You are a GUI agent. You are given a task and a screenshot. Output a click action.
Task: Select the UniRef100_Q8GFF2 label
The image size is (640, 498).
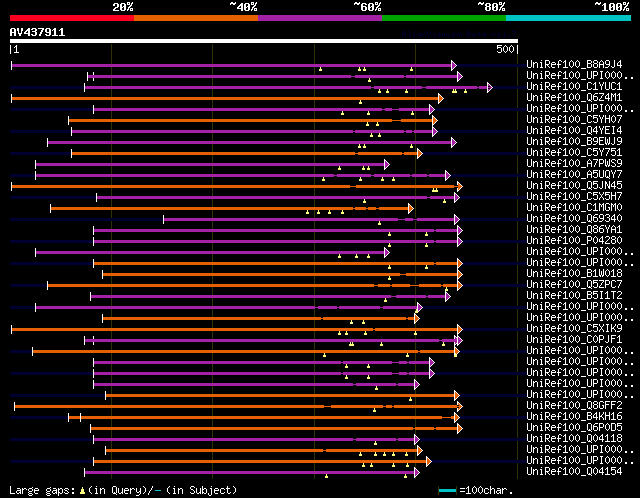point(574,406)
